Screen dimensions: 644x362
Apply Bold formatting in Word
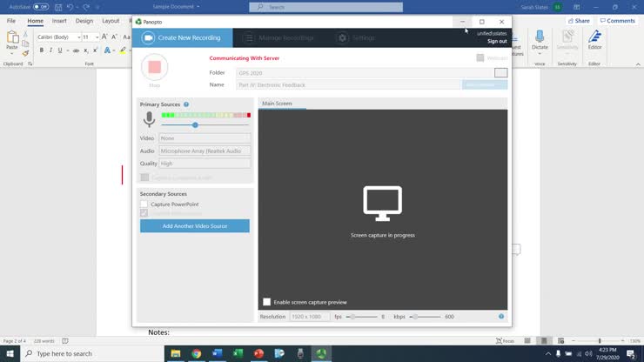pyautogui.click(x=41, y=50)
